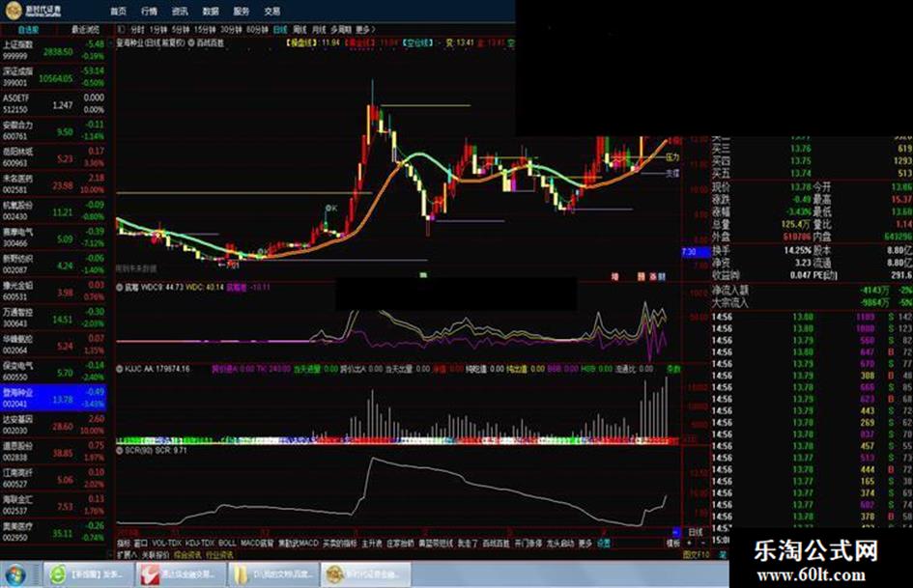
Task: Click the 新时代证券 logo icon
Action: pyautogui.click(x=12, y=11)
